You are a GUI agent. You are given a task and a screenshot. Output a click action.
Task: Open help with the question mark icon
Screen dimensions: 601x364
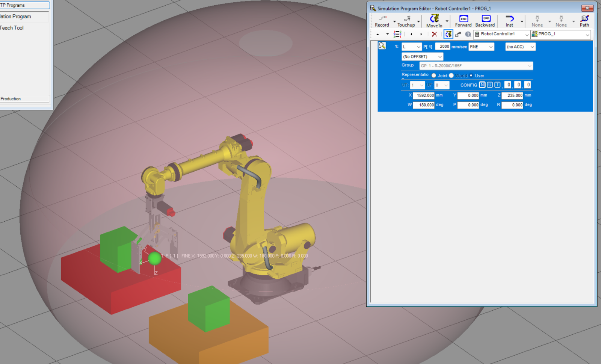coord(468,34)
